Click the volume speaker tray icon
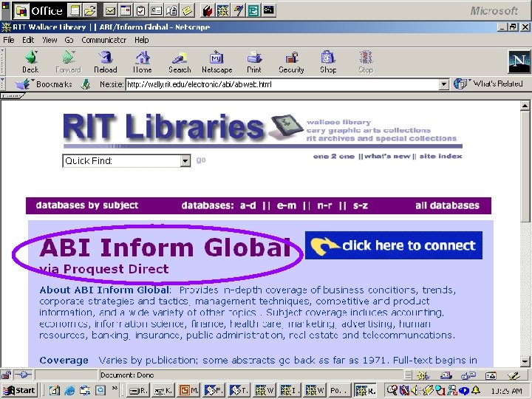This screenshot has width=532, height=399. (414, 391)
